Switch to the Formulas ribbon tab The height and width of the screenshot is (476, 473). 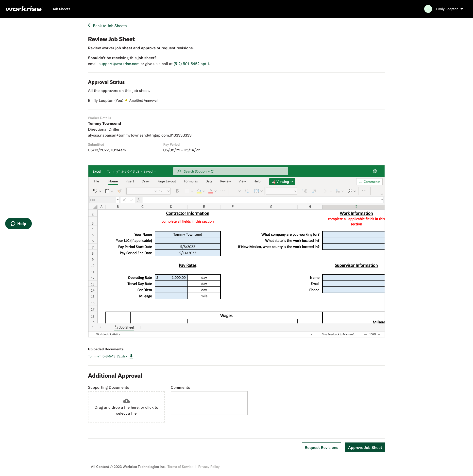pos(191,181)
